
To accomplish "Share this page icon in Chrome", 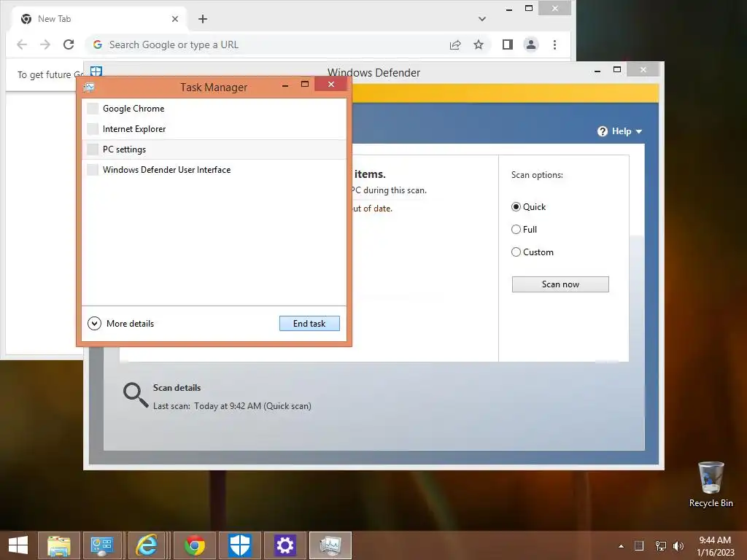I will pos(455,44).
